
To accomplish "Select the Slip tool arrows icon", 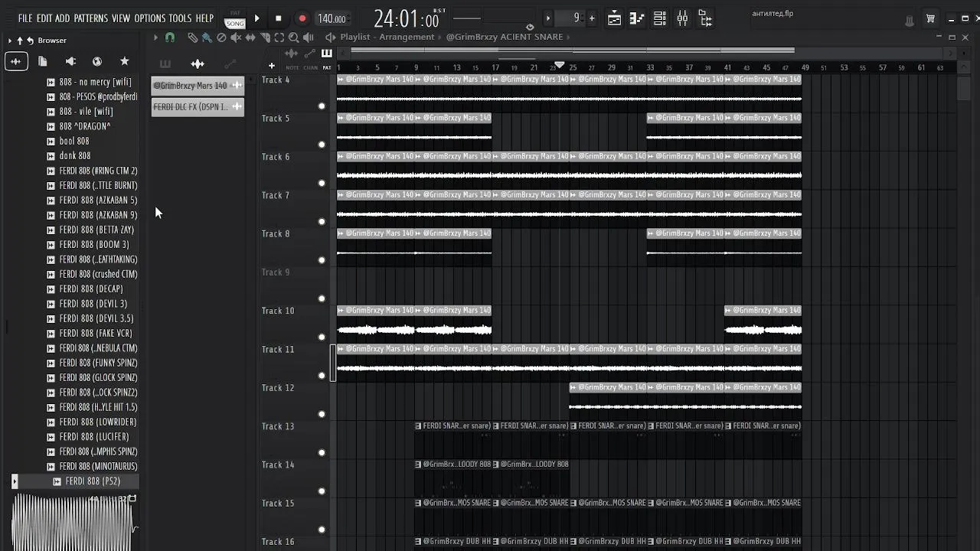I will tap(250, 37).
